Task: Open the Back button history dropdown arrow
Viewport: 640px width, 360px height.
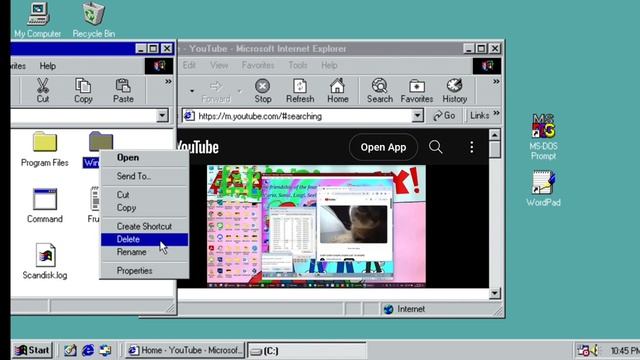Action: pyautogui.click(x=192, y=91)
